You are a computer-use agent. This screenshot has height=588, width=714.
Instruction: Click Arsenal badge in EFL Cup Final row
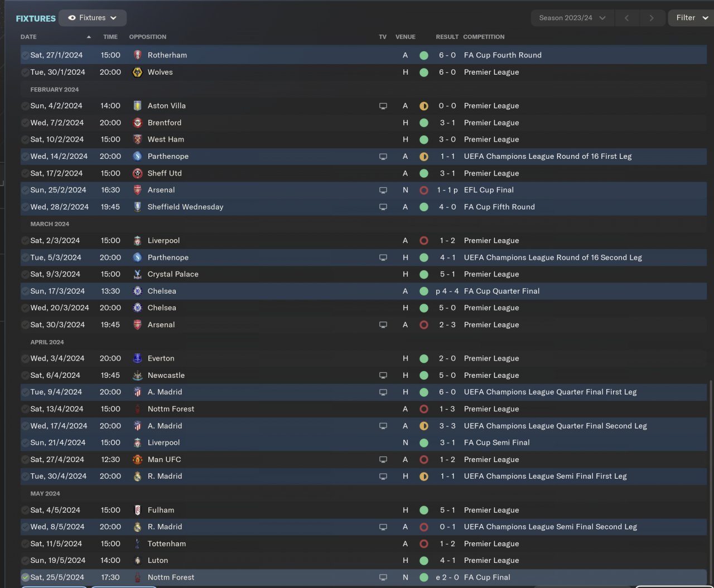[137, 190]
